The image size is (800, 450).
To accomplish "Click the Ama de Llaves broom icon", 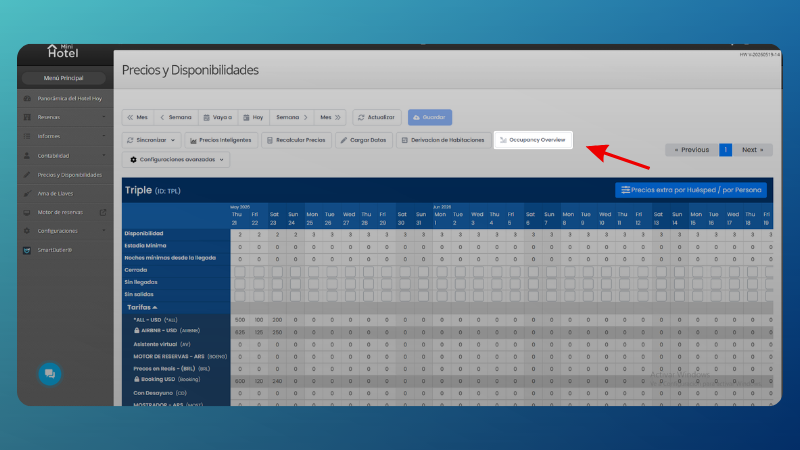I will pyautogui.click(x=27, y=194).
